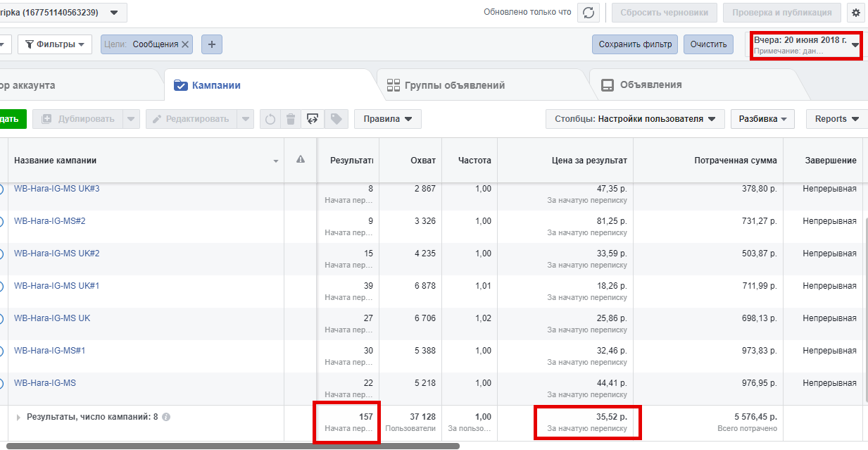This screenshot has height=450, width=868.
Task: Open campaign WB-Hara-IG-MS UK link
Action: coord(52,318)
